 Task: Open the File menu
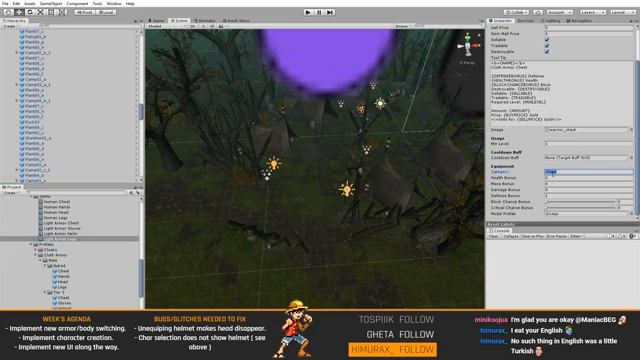point(5,3)
